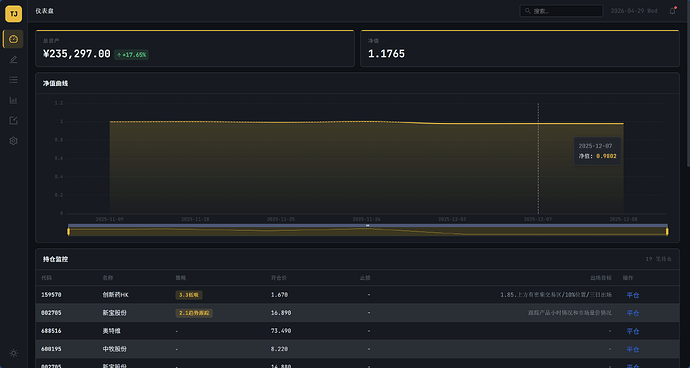Click the 1.1765 net value figure

[386, 54]
